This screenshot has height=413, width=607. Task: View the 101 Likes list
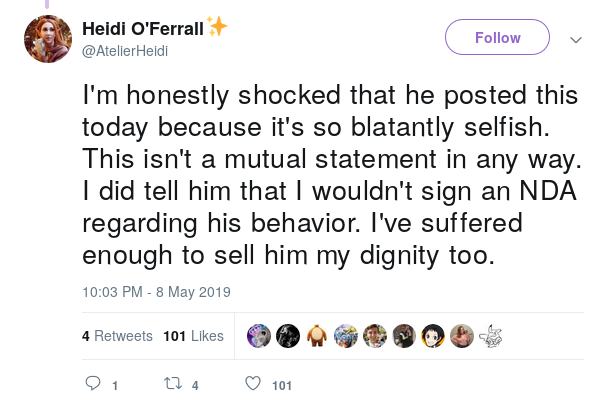click(x=194, y=336)
